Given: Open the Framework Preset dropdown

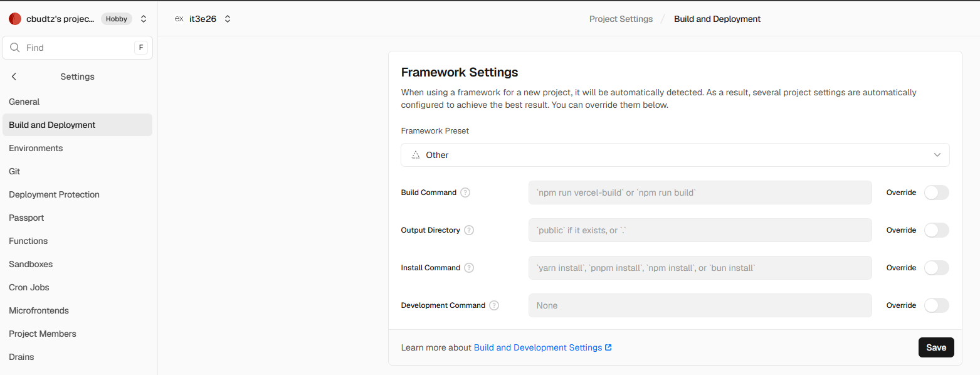Looking at the screenshot, I should (x=675, y=155).
